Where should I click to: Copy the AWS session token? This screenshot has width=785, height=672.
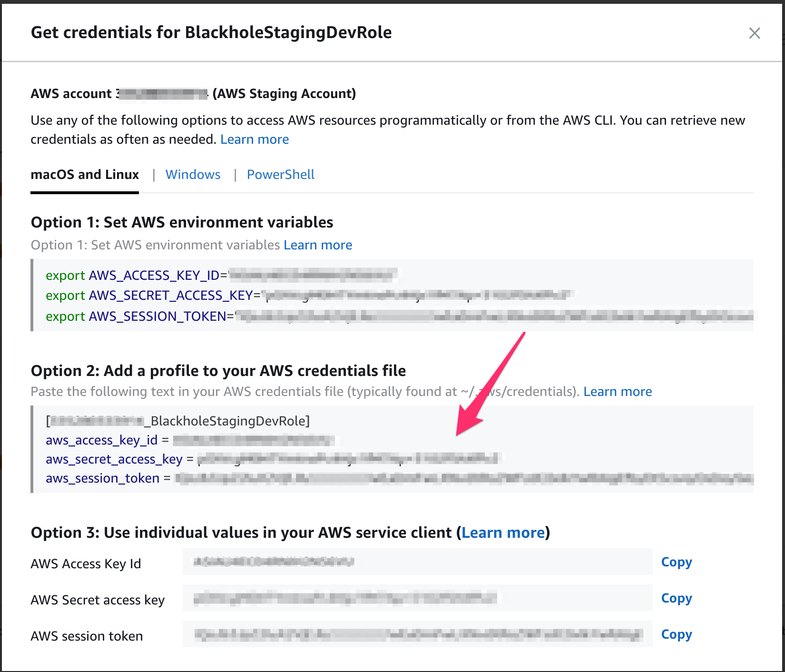click(677, 634)
